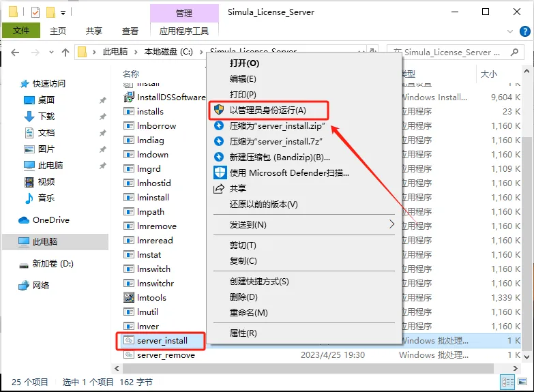
Task: Select Edit (编辑) in the context menu
Action: point(243,79)
